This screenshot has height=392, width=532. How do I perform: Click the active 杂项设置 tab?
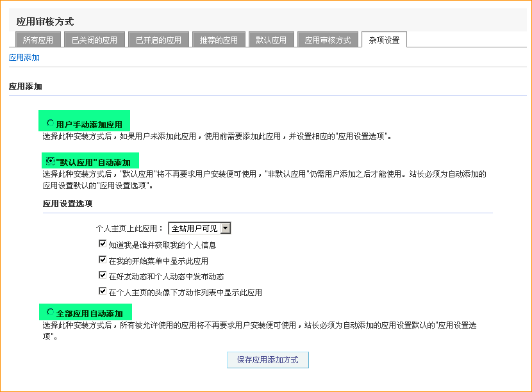384,40
